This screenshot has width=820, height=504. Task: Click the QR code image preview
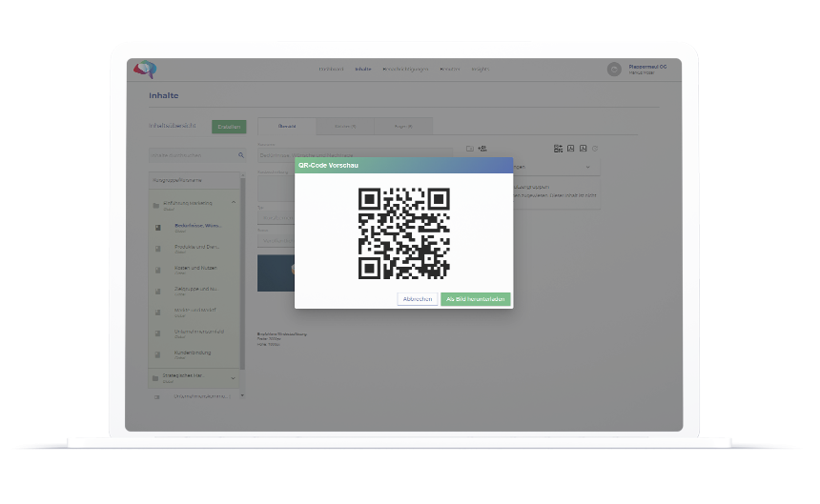pyautogui.click(x=403, y=233)
